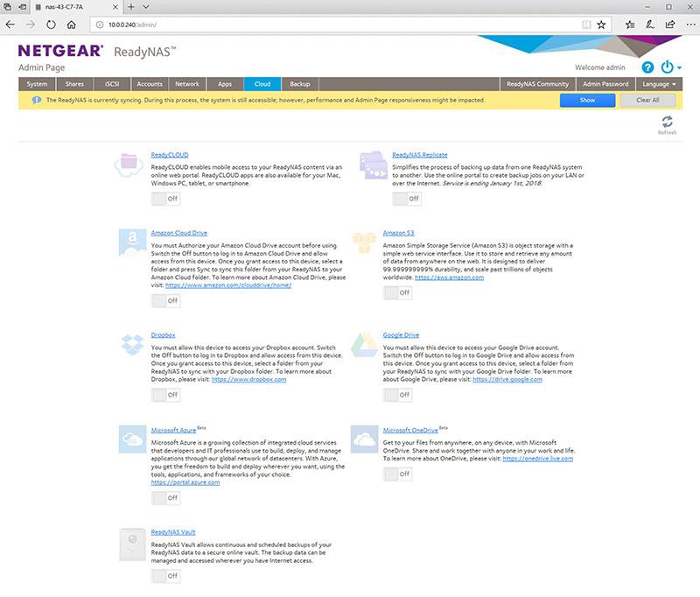700x597 pixels.
Task: Open the www.dropbox.com link
Action: pos(248,379)
